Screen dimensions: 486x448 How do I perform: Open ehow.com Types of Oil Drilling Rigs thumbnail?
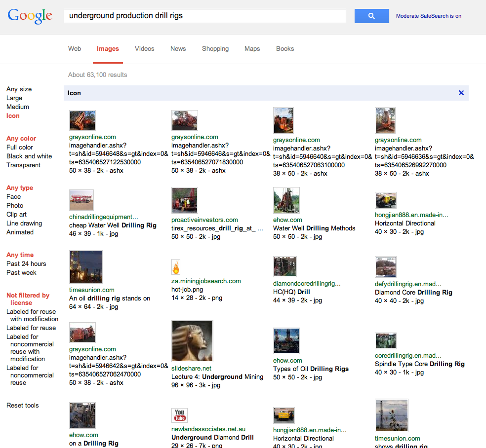(286, 341)
